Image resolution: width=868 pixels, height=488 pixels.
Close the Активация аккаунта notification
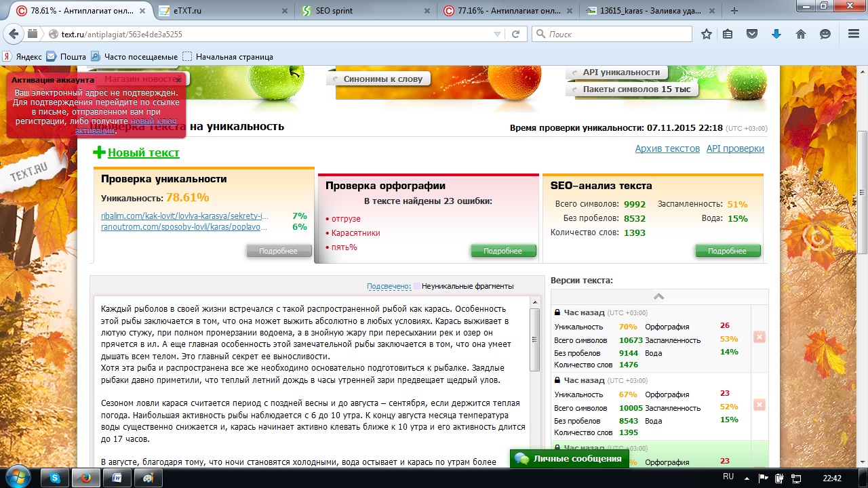(178, 80)
